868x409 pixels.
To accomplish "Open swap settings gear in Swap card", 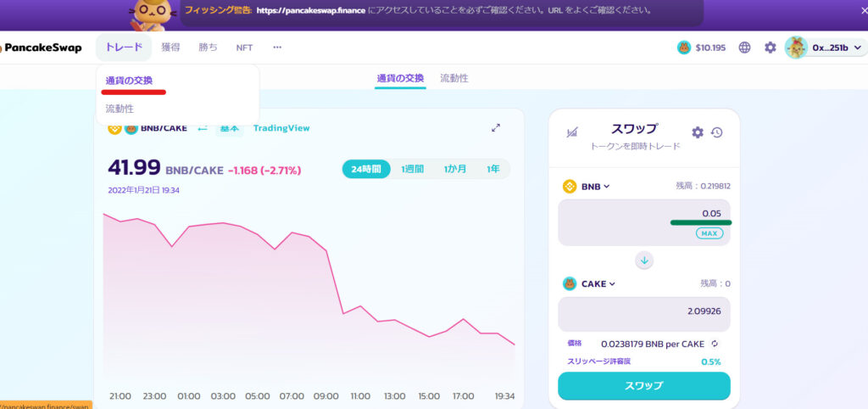I will click(698, 132).
